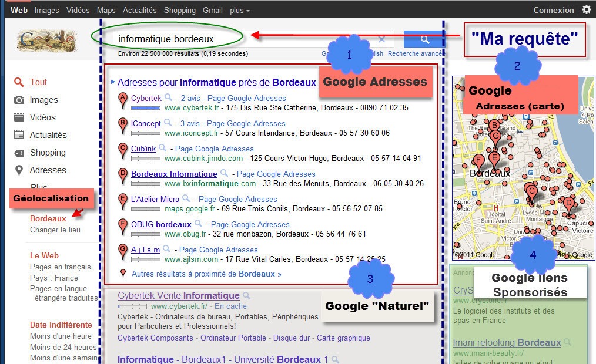This screenshot has width=596, height=364.
Task: Click 3 avis next to IConcept
Action: tap(190, 124)
